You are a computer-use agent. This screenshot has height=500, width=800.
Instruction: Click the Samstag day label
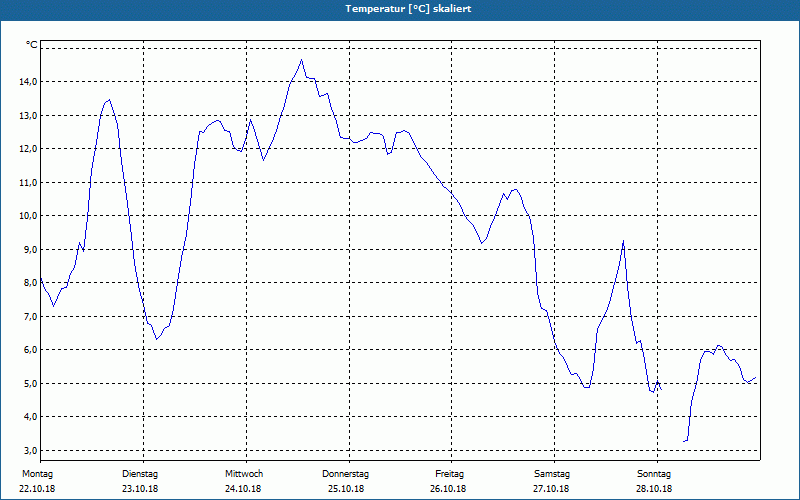click(552, 474)
